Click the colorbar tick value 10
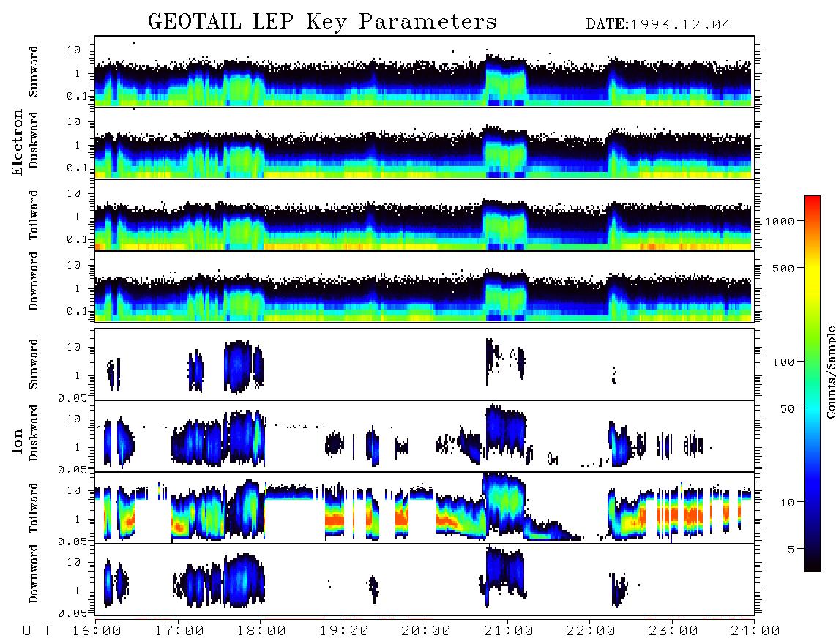Image resolution: width=836 pixels, height=644 pixels. coord(788,503)
